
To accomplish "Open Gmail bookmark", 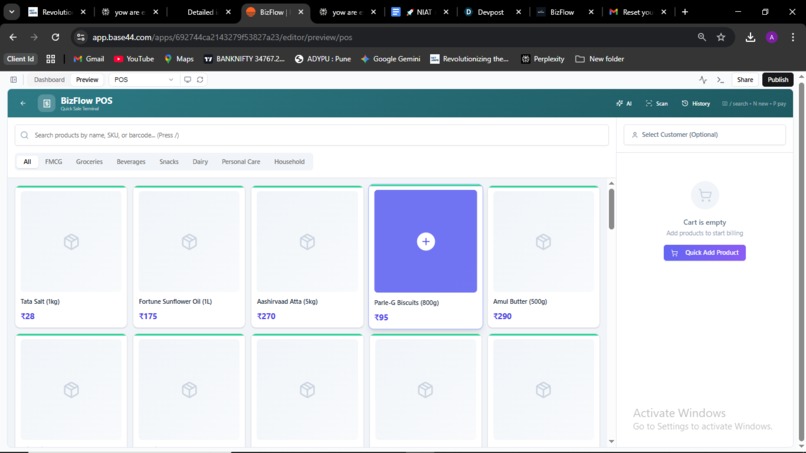I will [x=88, y=59].
